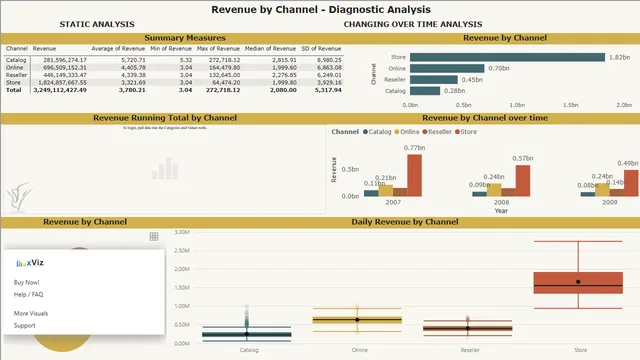
Task: Click Revenue by Channel over time title
Action: [x=485, y=118]
